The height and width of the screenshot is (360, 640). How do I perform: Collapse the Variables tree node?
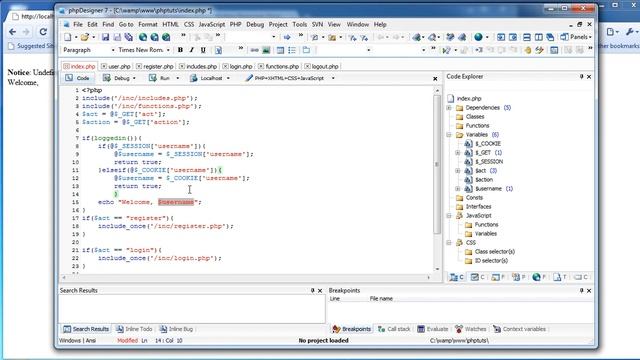click(x=449, y=135)
